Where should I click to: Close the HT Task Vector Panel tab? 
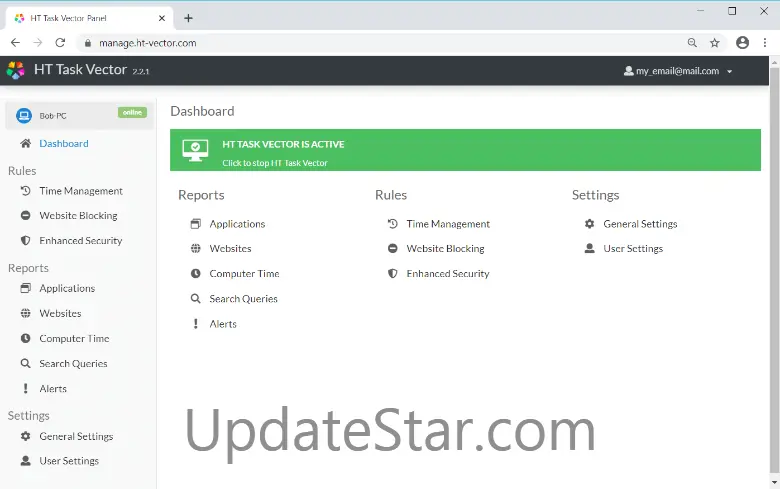coord(162,18)
